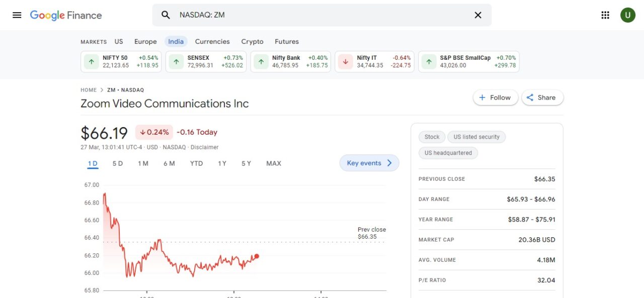Select the Futures markets tab
644x298 pixels.
click(x=287, y=42)
